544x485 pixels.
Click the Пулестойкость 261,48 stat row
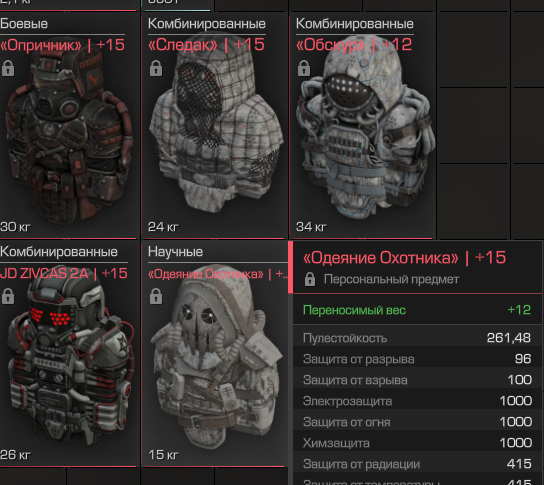click(x=417, y=338)
